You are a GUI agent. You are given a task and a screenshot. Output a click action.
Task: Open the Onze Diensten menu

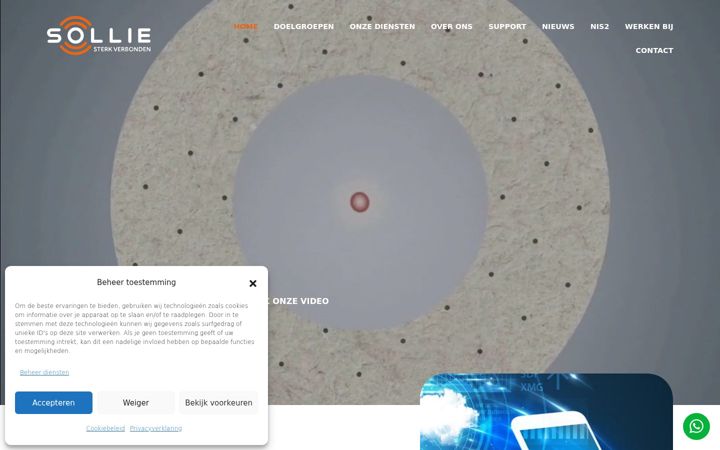pos(382,27)
